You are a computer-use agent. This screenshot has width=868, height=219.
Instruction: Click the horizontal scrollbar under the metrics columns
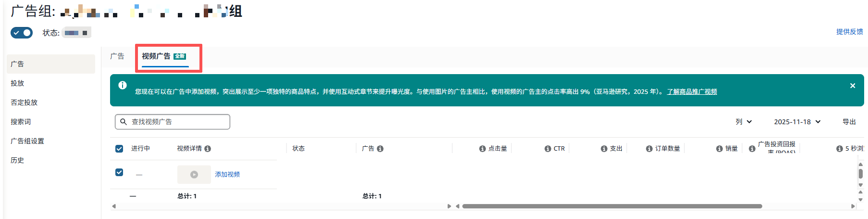[611, 206]
